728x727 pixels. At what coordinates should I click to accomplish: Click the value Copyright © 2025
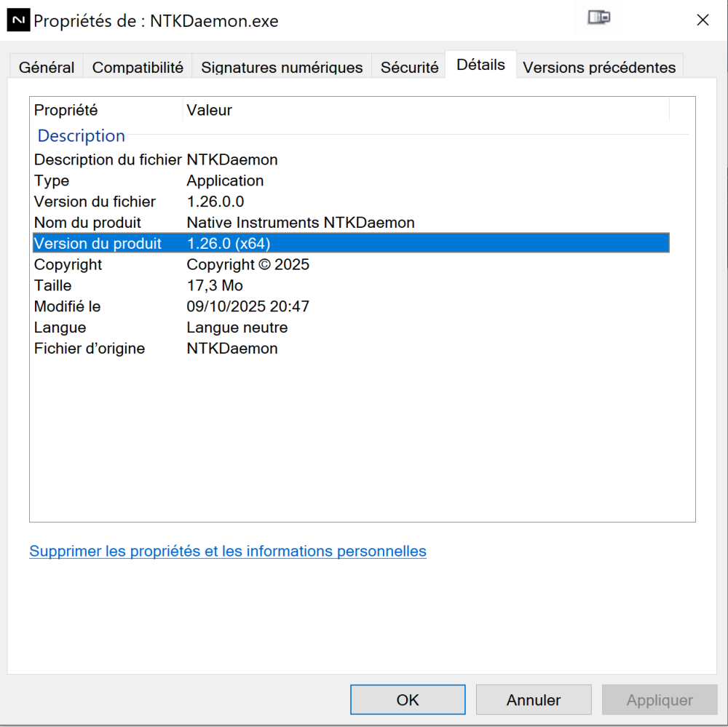tap(248, 264)
